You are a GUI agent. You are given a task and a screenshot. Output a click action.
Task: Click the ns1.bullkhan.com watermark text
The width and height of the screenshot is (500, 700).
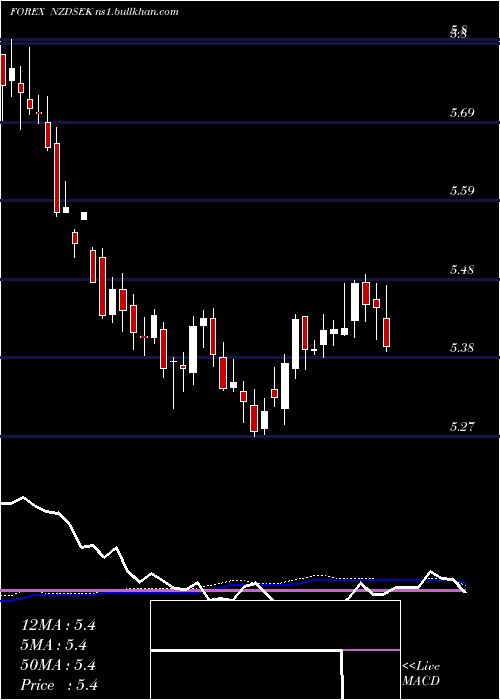tap(138, 12)
